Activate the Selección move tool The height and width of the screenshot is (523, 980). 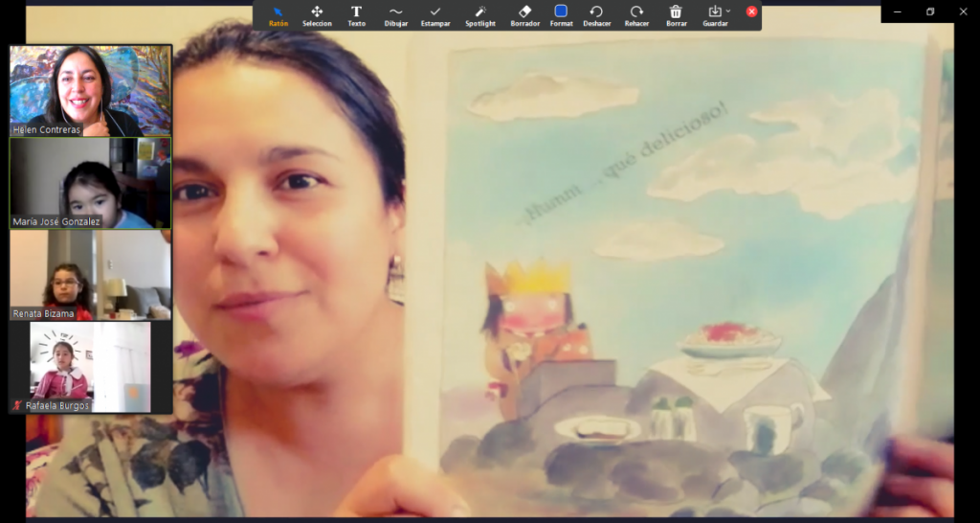coord(317,15)
